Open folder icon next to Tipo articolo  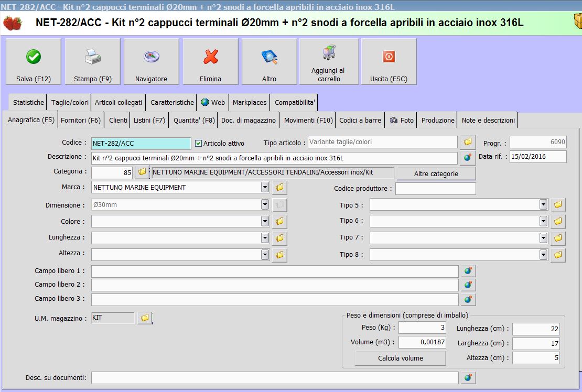(x=468, y=141)
